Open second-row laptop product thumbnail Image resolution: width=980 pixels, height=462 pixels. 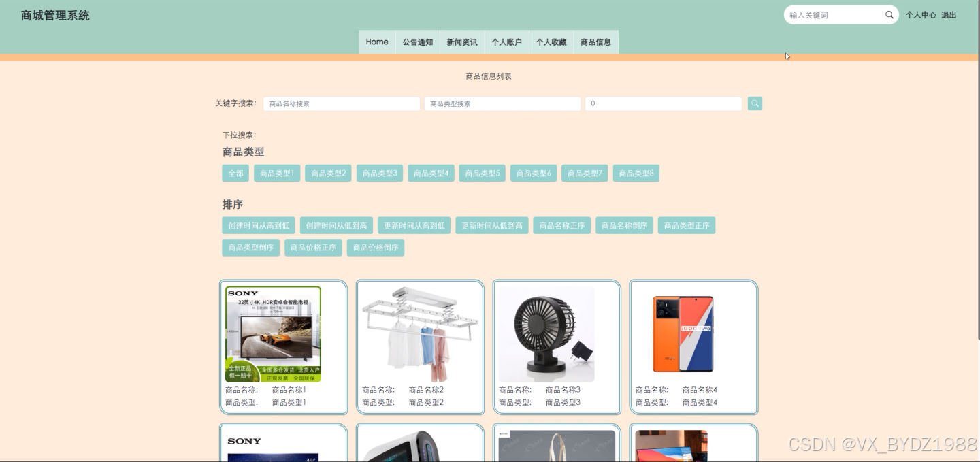pos(672,446)
